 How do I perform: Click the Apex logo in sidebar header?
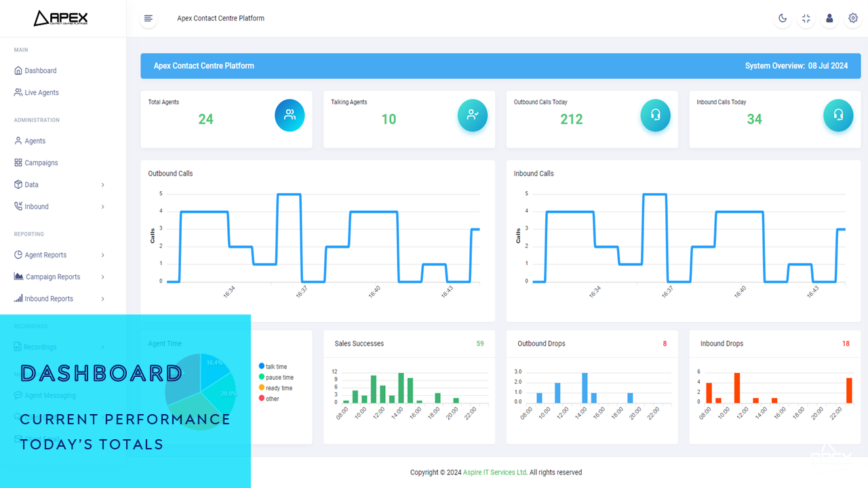[x=60, y=18]
